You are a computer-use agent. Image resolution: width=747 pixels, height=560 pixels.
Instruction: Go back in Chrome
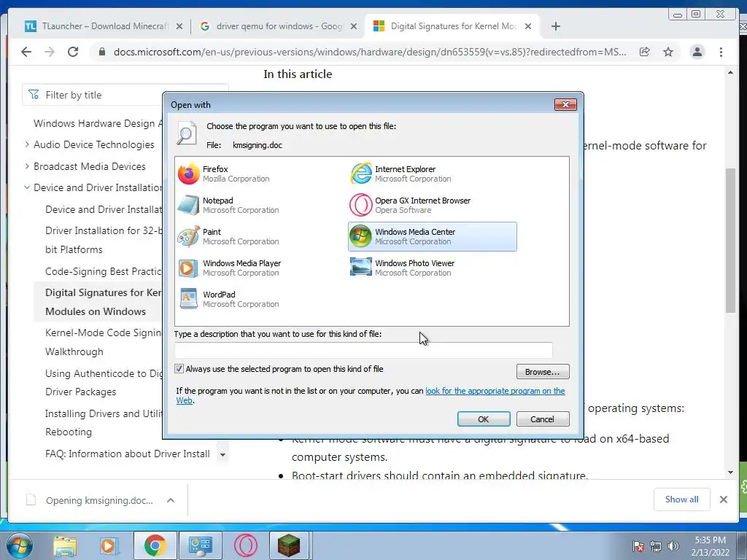(x=26, y=52)
